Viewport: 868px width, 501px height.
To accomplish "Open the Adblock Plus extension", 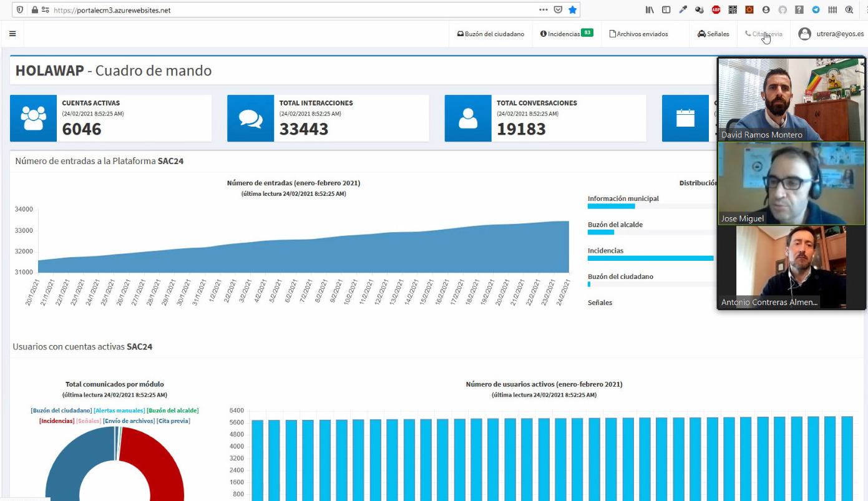I will tap(716, 10).
